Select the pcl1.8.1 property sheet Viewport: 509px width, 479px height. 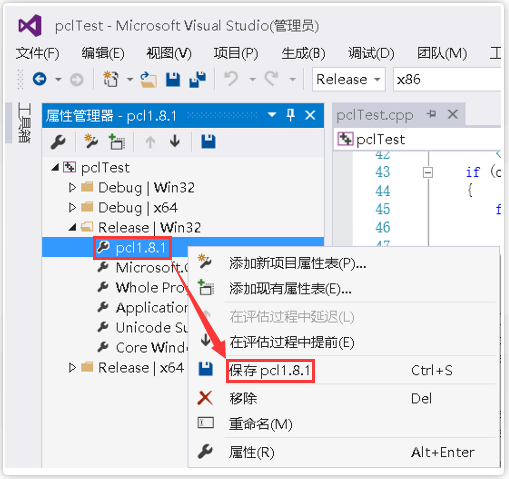141,248
